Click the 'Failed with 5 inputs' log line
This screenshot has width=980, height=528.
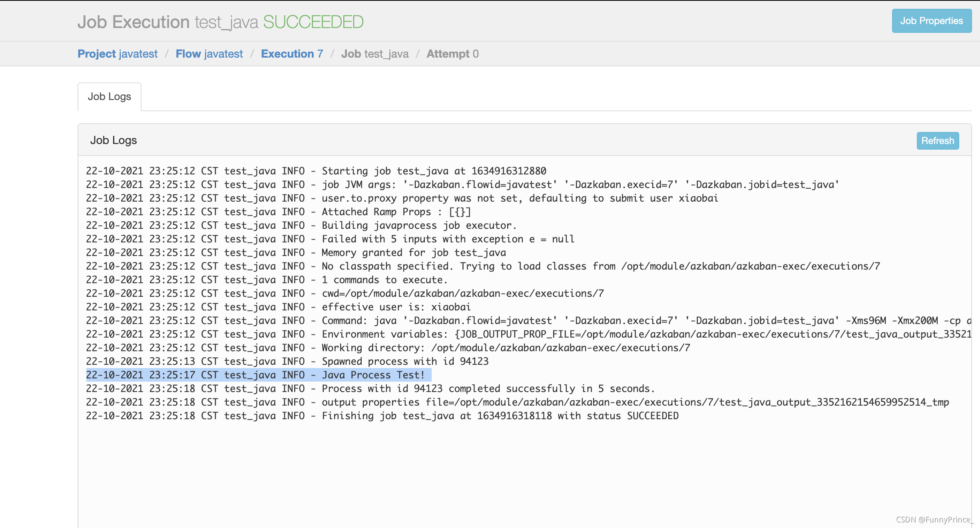(330, 239)
